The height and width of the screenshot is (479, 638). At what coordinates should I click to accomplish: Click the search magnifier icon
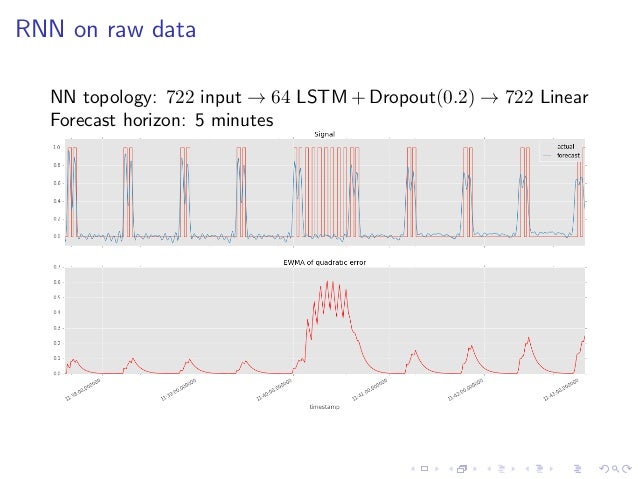pos(616,469)
